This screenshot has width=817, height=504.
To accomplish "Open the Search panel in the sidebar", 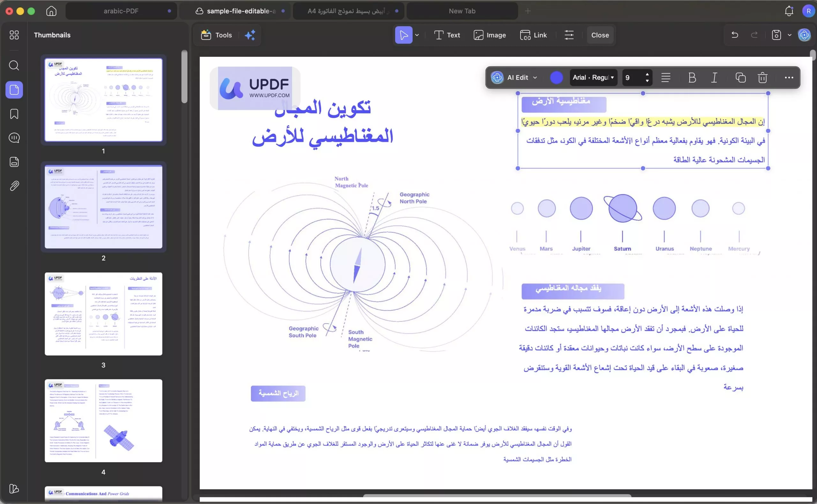I will tap(14, 65).
